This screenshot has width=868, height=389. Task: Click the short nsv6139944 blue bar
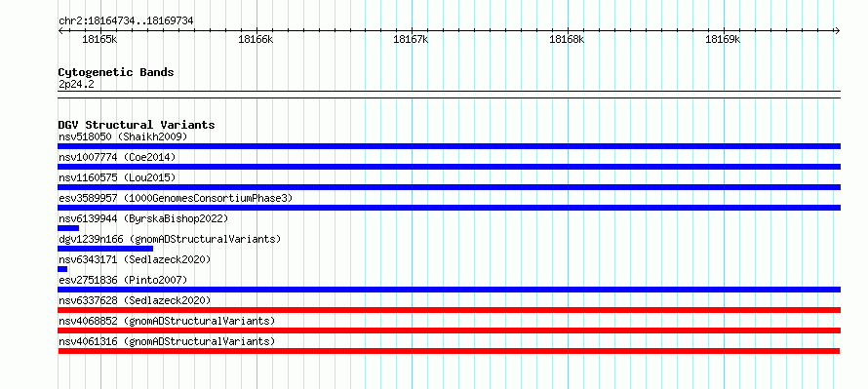click(x=68, y=228)
